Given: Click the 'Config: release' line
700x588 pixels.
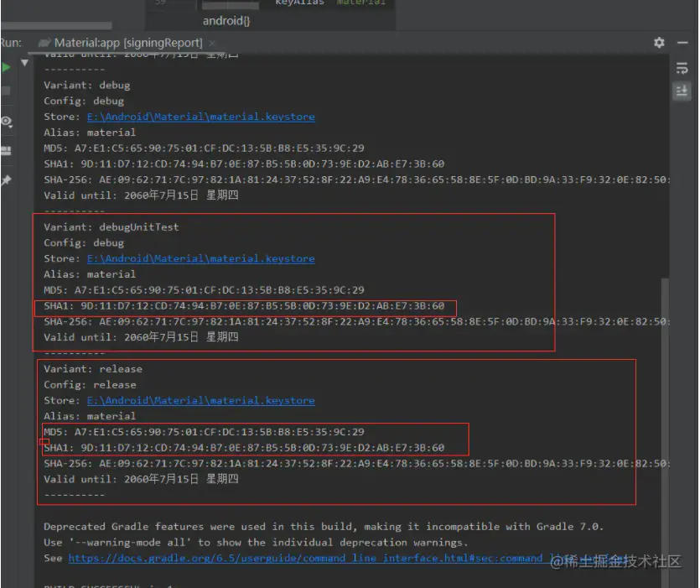Looking at the screenshot, I should click(90, 385).
